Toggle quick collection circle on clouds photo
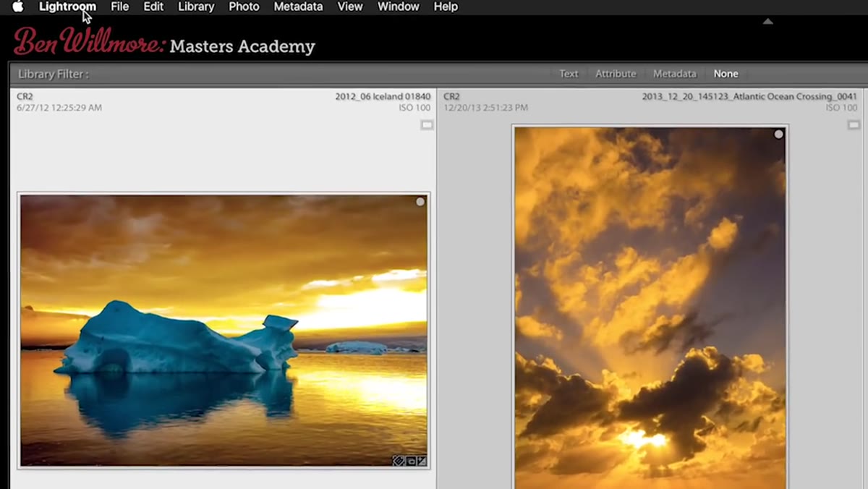Viewport: 868px width, 489px height. [778, 135]
